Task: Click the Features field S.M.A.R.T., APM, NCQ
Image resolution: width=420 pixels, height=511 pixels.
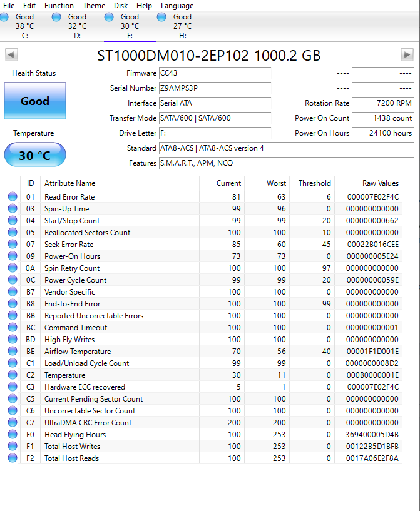Action: tap(286, 163)
